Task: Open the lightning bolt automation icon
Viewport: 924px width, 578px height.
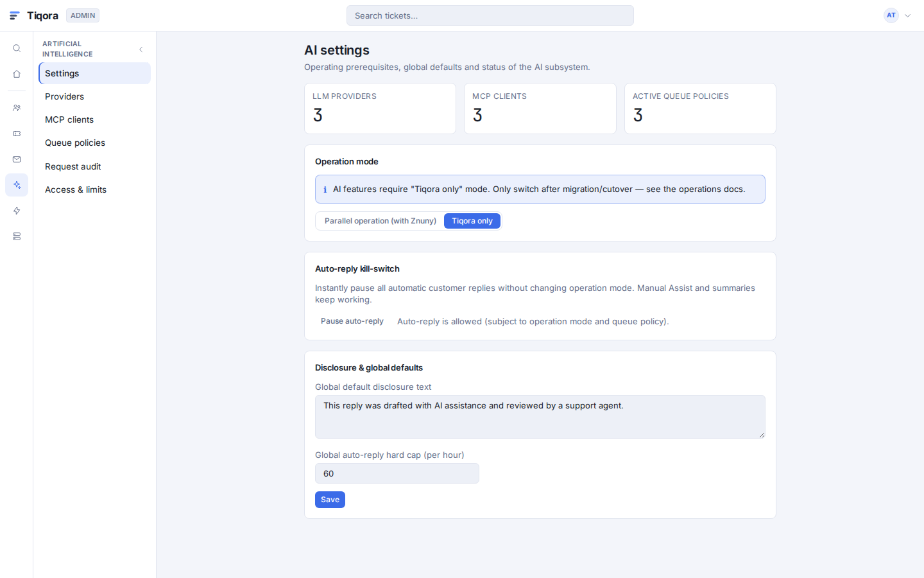Action: (x=17, y=211)
